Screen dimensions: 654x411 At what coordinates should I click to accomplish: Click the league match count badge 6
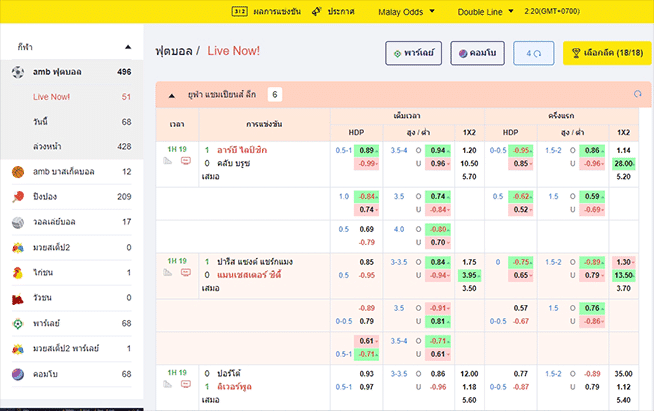coord(274,95)
